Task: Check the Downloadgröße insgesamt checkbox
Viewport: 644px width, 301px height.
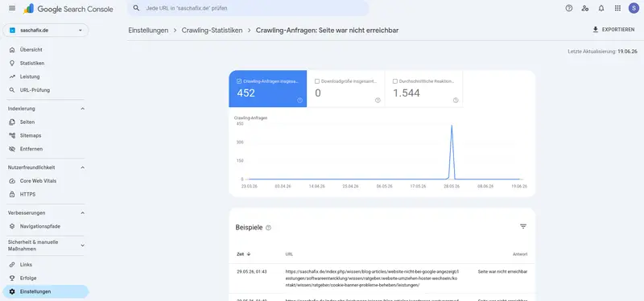Action: tap(316, 81)
